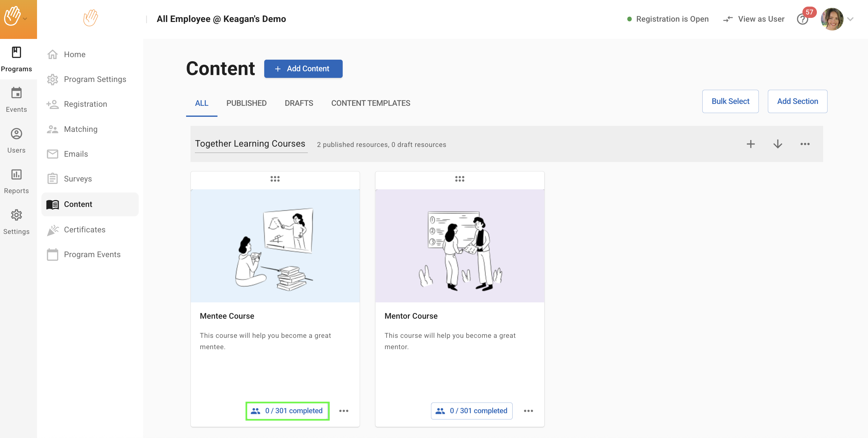Image resolution: width=868 pixels, height=438 pixels.
Task: Open Certificates from program menu
Action: pos(85,230)
